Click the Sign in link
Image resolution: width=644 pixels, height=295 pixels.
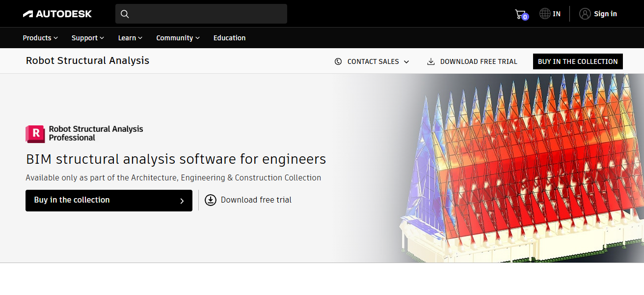pos(605,14)
